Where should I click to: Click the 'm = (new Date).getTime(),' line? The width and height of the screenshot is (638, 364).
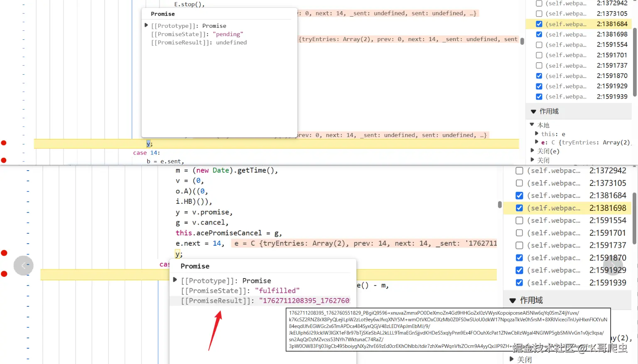[x=227, y=171]
